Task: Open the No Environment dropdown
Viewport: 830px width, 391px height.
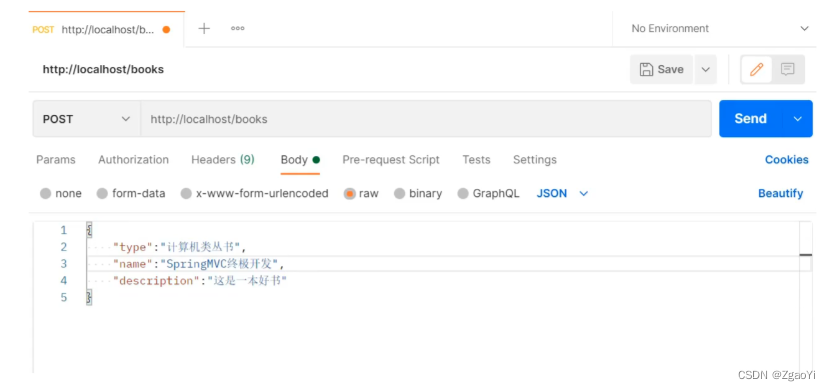Action: tap(720, 29)
